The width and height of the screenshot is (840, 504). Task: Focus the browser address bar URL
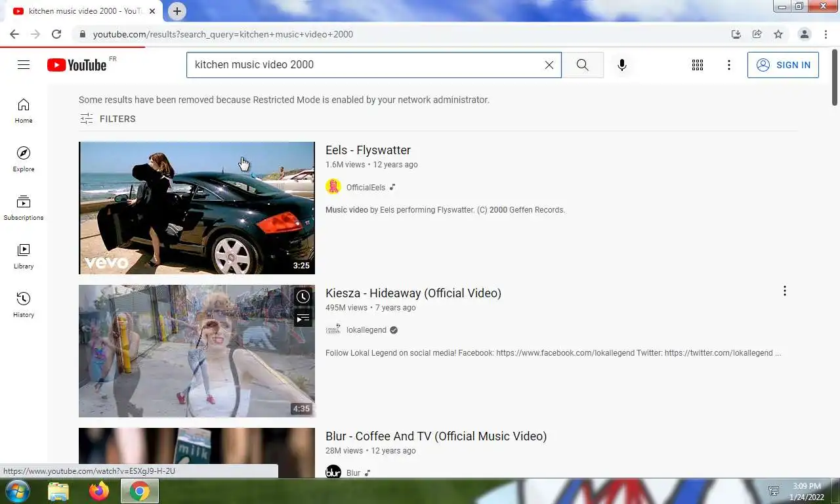(x=223, y=34)
